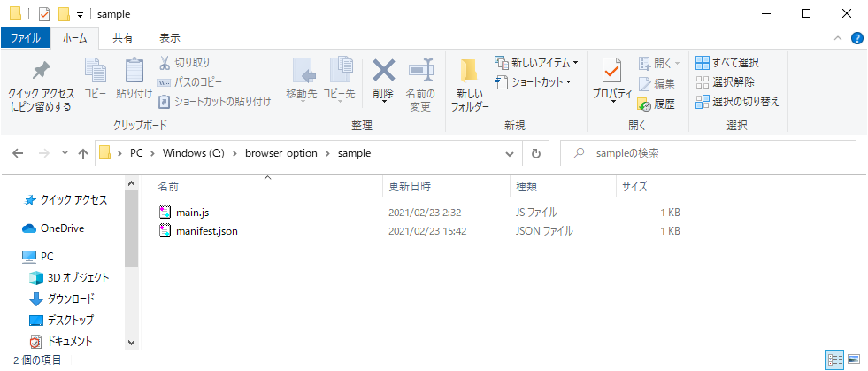Image resolution: width=868 pixels, height=371 pixels.
Task: Open Quick Access Toolbar customize dropdown
Action: (x=80, y=14)
